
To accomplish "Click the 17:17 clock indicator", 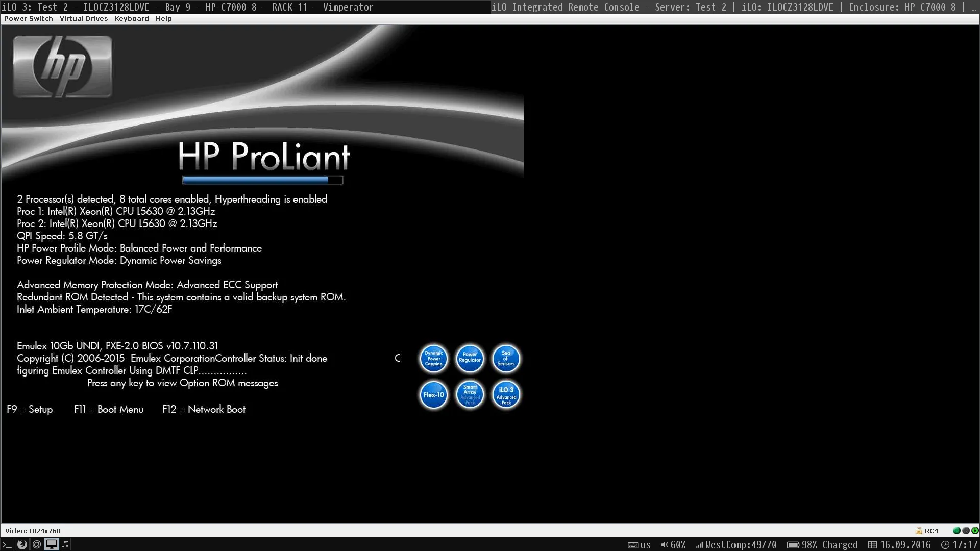I will [x=959, y=545].
